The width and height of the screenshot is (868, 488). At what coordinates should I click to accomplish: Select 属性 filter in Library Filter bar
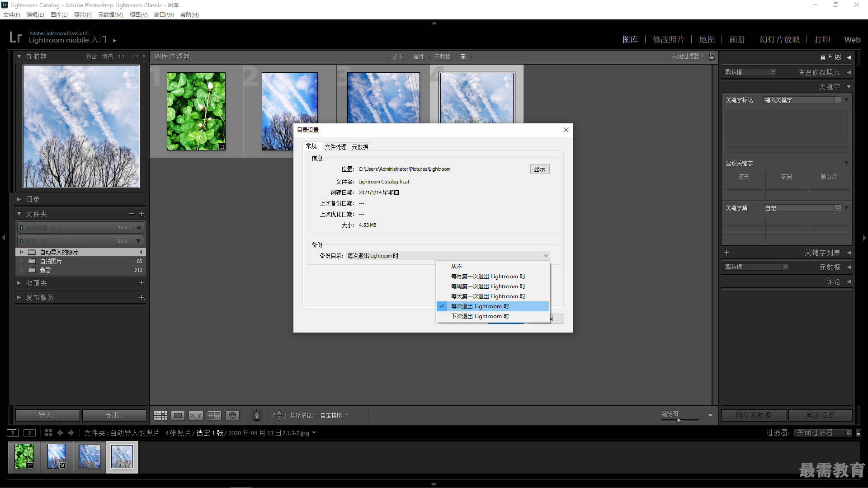(419, 56)
